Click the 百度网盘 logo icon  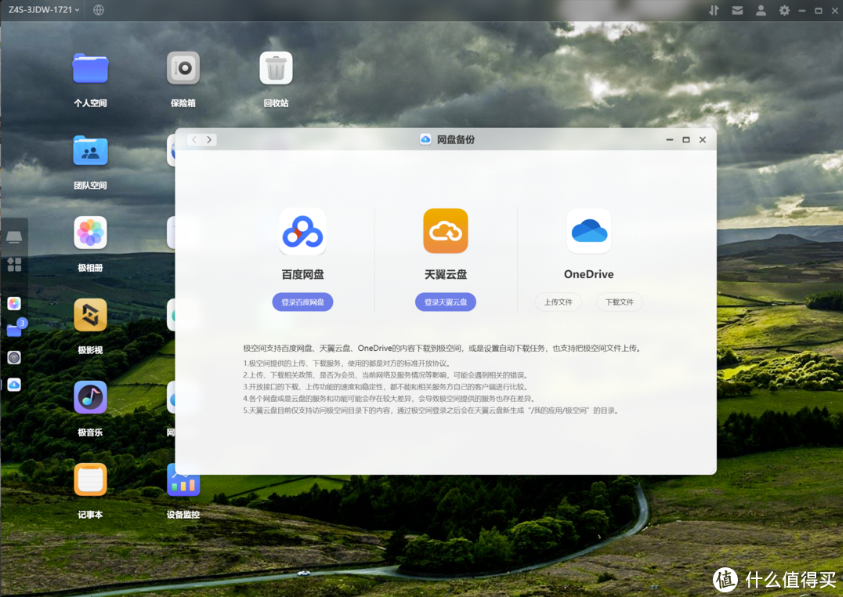click(x=303, y=231)
